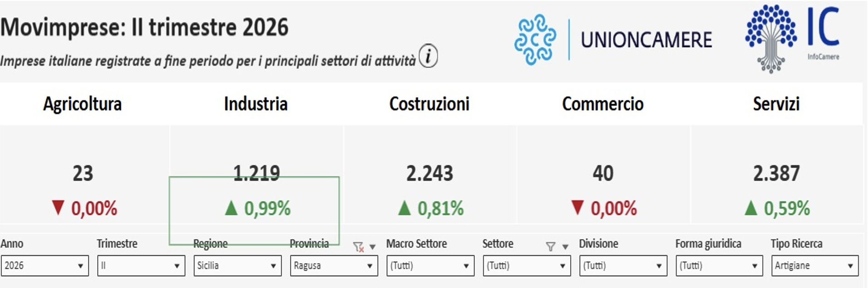Click the Unioncamere logo
Screen dimensions: 868x288
[613, 40]
